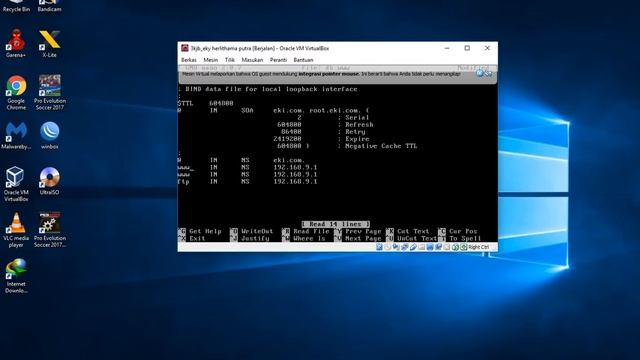The height and width of the screenshot is (360, 640).
Task: Launch Pro Evolution Soccer 2017 beside Chrome
Action: (x=49, y=92)
